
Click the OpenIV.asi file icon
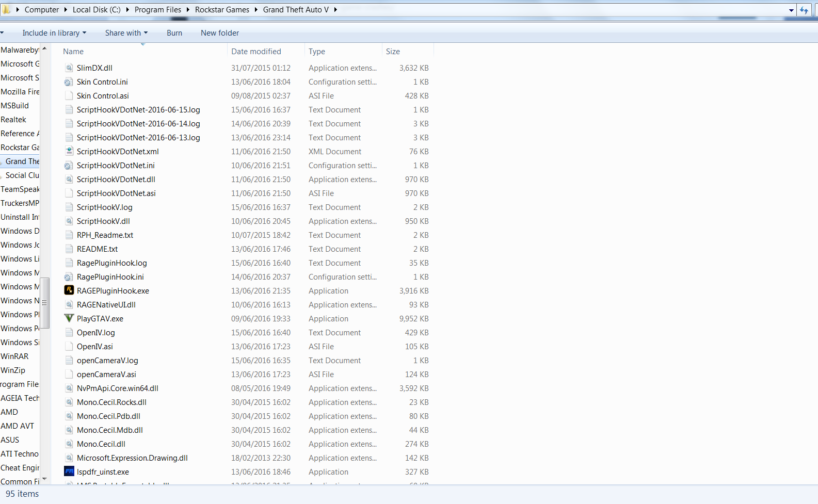[x=69, y=346]
